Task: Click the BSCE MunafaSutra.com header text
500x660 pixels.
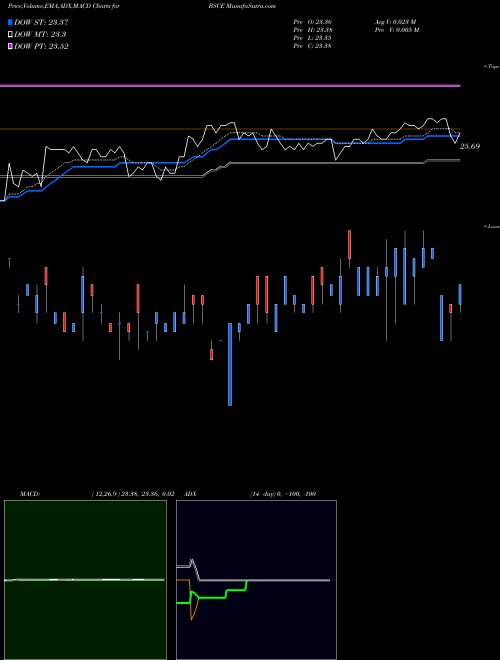Action: [x=242, y=6]
